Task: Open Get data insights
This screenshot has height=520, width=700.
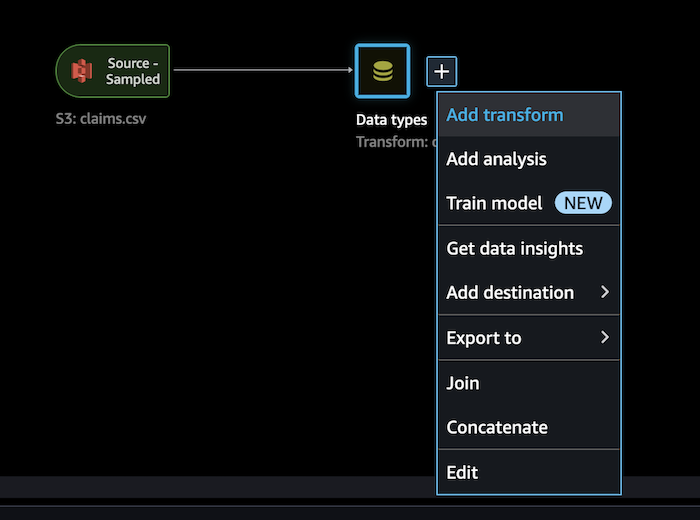Action: [529, 248]
